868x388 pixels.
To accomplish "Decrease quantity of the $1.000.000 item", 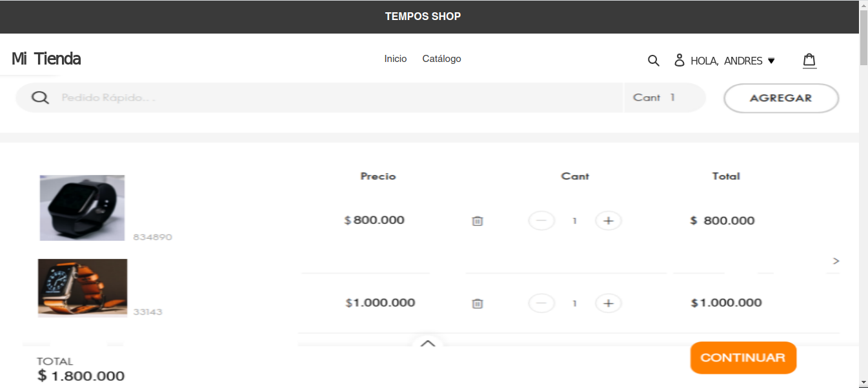I will click(541, 303).
